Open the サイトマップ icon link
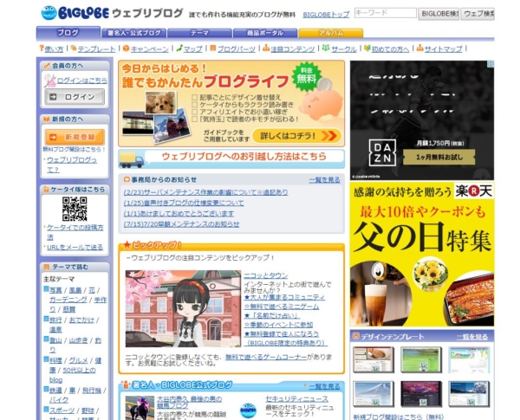The height and width of the screenshot is (420, 520). tap(420, 49)
